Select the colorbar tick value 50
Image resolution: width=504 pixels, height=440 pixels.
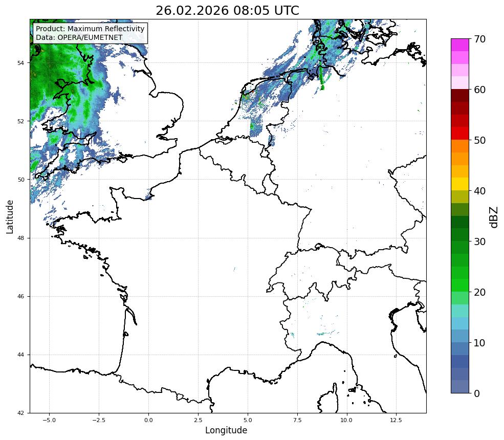tap(479, 140)
